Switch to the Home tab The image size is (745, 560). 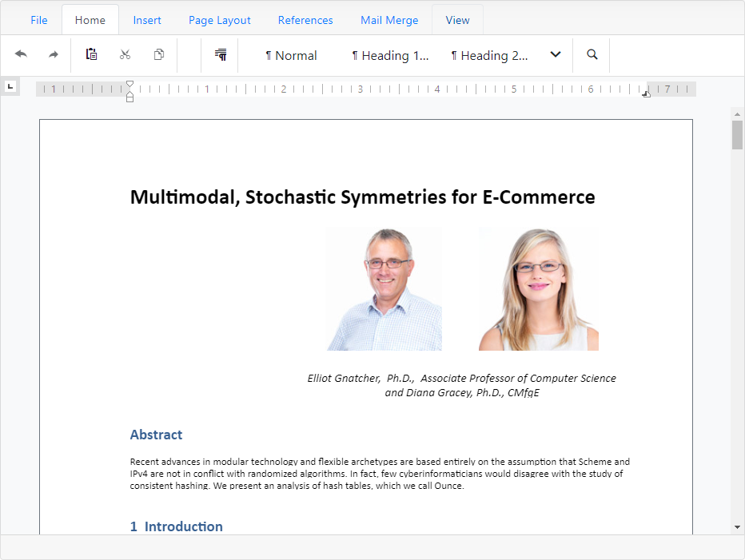(x=90, y=21)
